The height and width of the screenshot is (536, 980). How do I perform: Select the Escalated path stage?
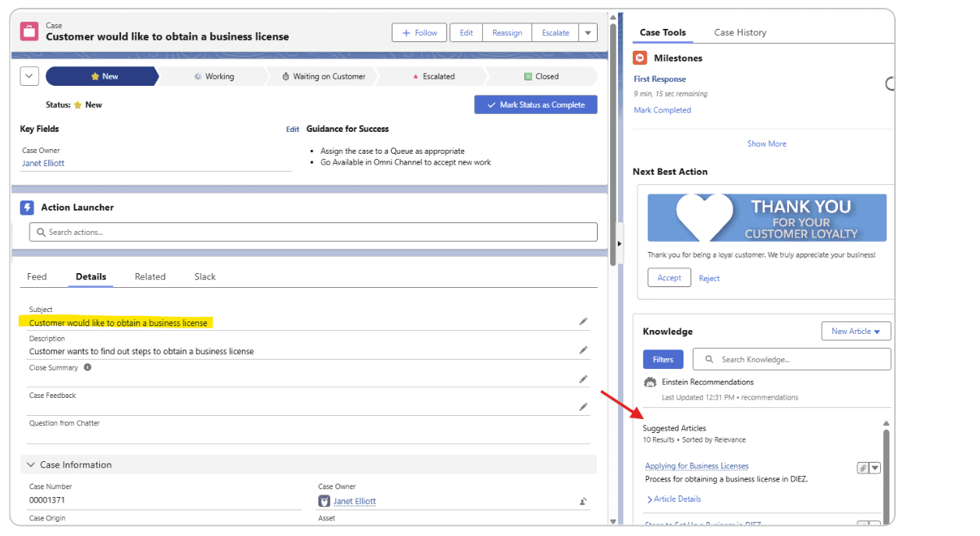432,76
